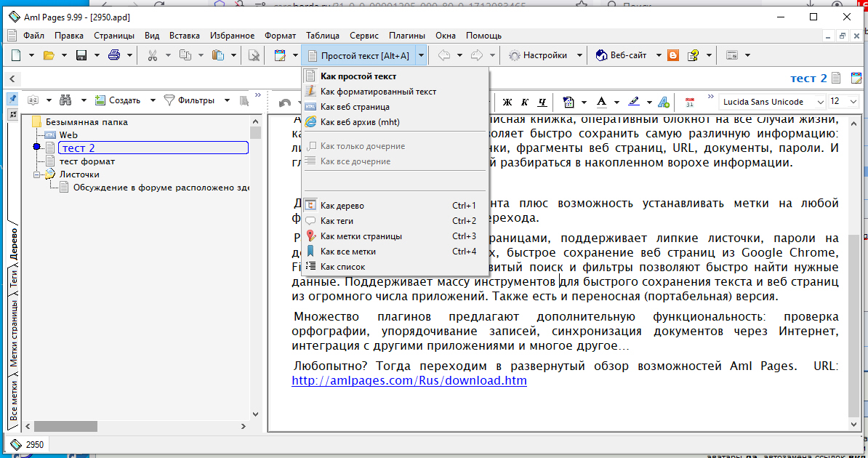Click the binoculars search icon
The width and height of the screenshot is (868, 458).
pos(66,100)
